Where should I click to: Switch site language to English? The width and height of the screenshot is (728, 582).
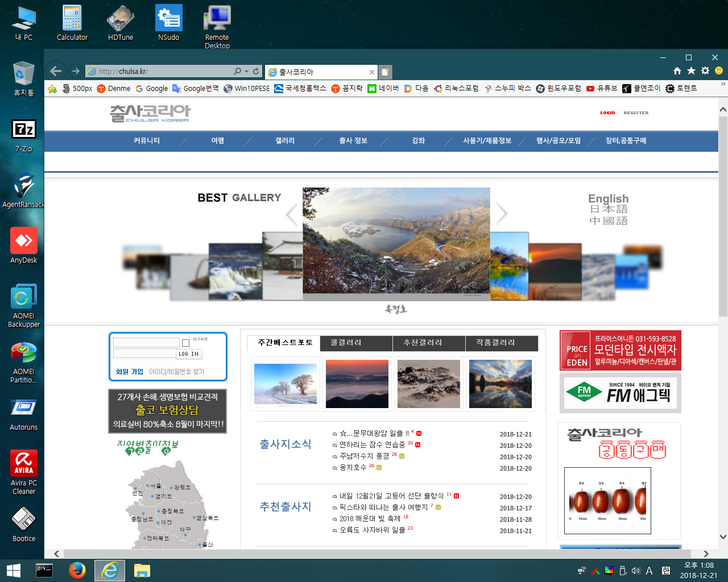tap(608, 198)
